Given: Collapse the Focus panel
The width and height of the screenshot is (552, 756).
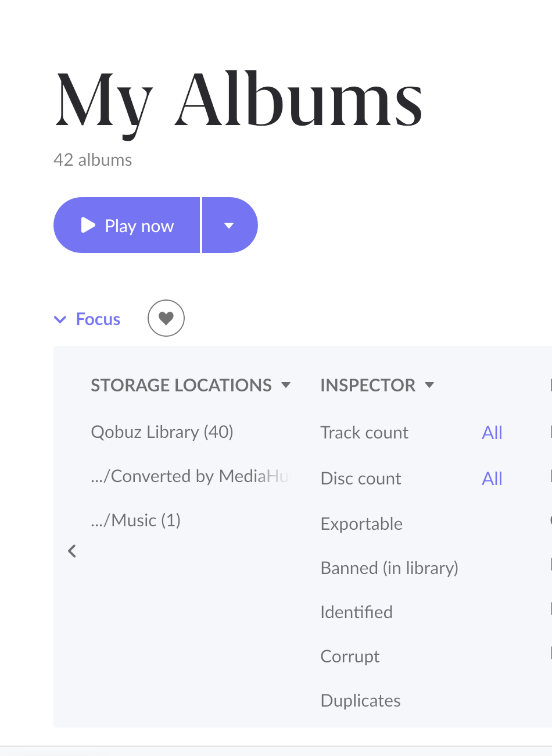Looking at the screenshot, I should point(87,319).
